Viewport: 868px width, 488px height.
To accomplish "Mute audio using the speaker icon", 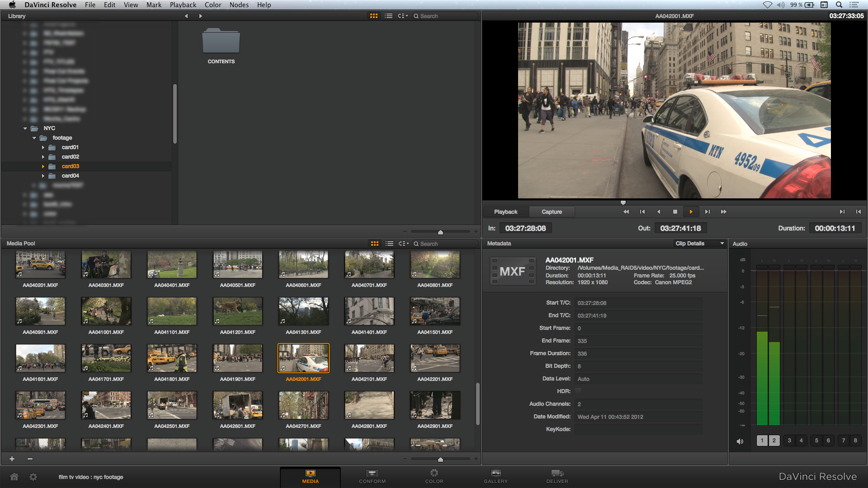I will [x=740, y=441].
